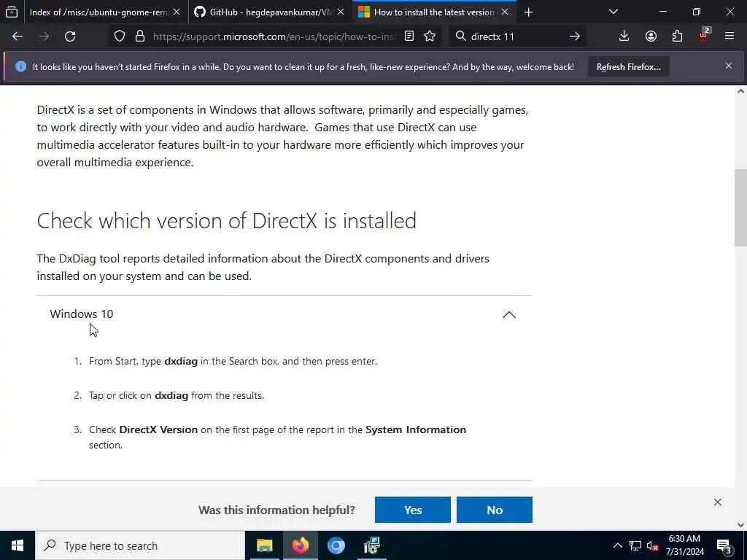Image resolution: width=747 pixels, height=560 pixels.
Task: Open site security padlock info
Action: pyautogui.click(x=139, y=36)
